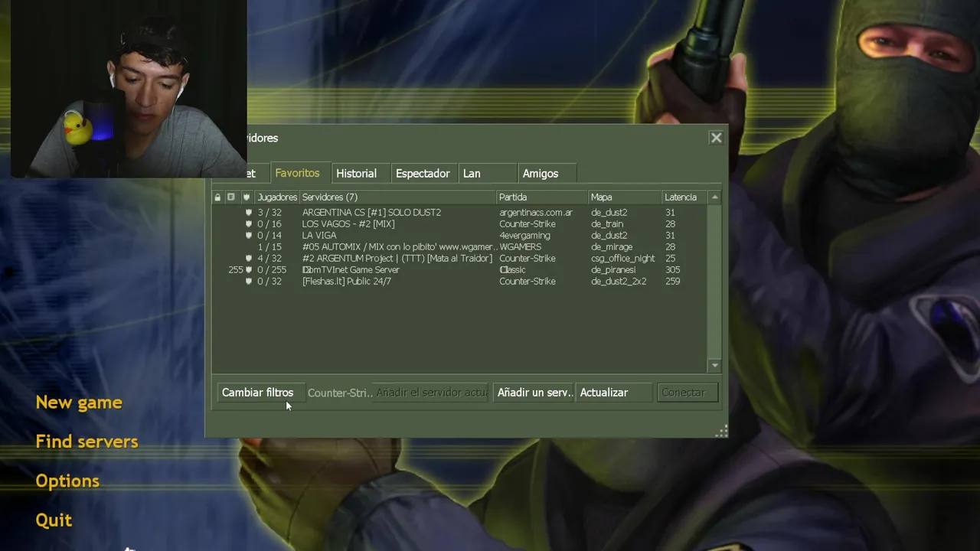
Task: Click Counter-Stri.. filter status label
Action: coord(339,393)
